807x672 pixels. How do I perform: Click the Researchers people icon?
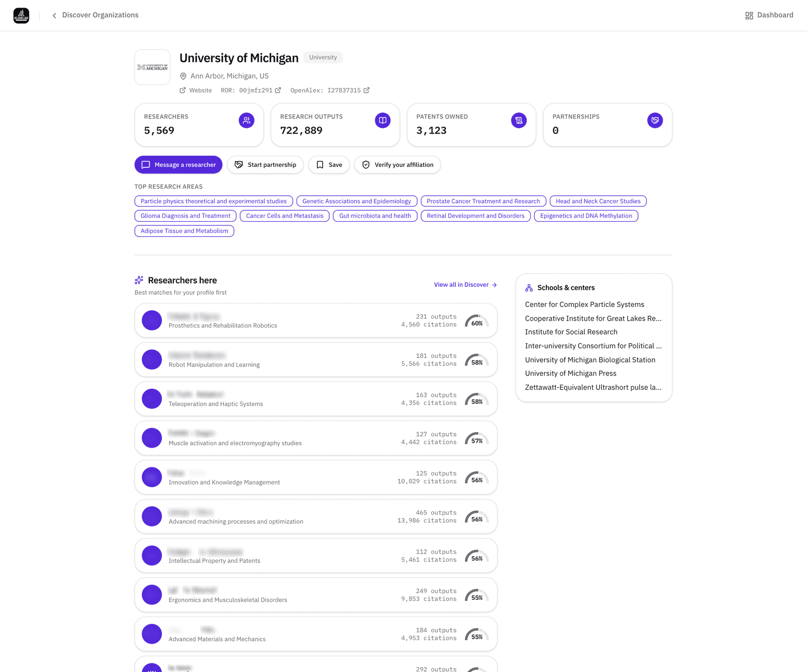tap(247, 120)
